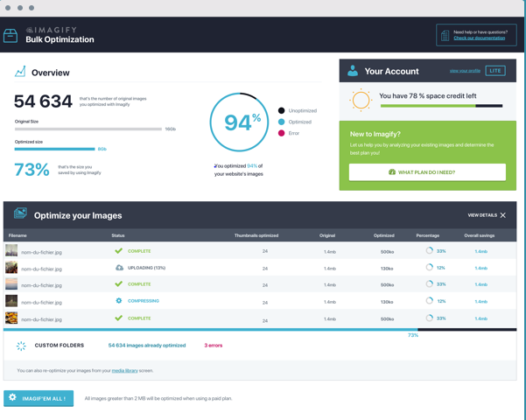Click the Your Account user icon
The width and height of the screenshot is (526, 420).
[x=353, y=71]
